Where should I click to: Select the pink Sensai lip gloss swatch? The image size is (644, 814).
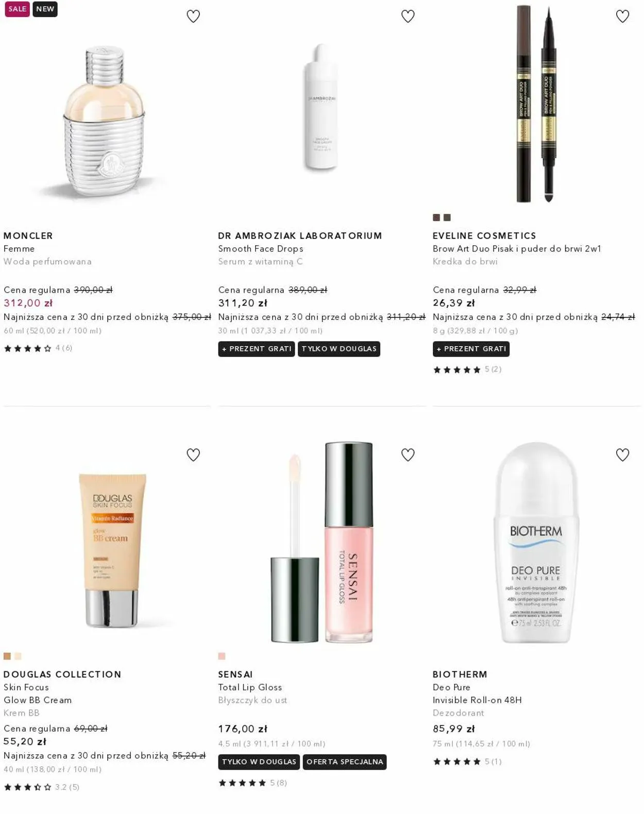point(222,656)
